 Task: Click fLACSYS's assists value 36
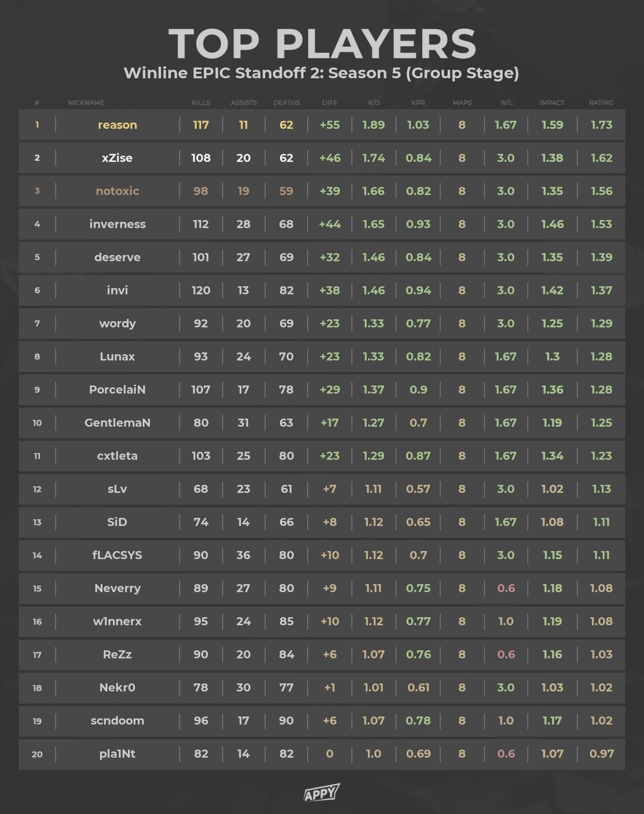(243, 555)
